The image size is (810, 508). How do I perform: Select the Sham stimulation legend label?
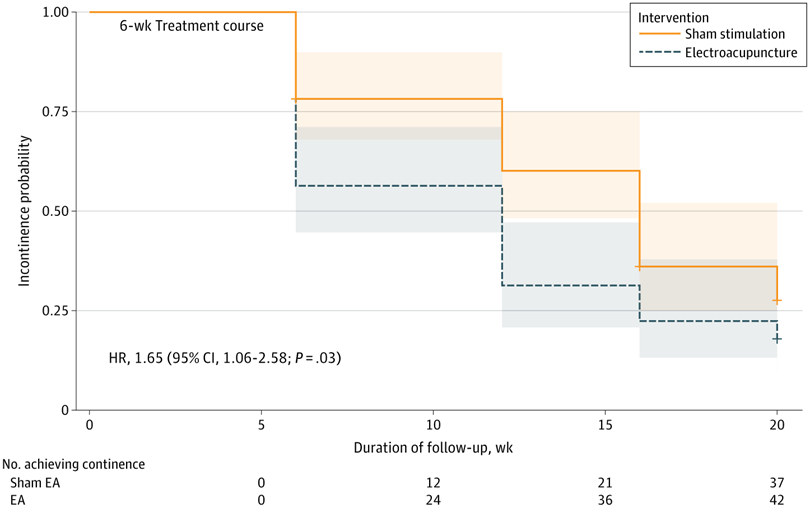tap(734, 34)
